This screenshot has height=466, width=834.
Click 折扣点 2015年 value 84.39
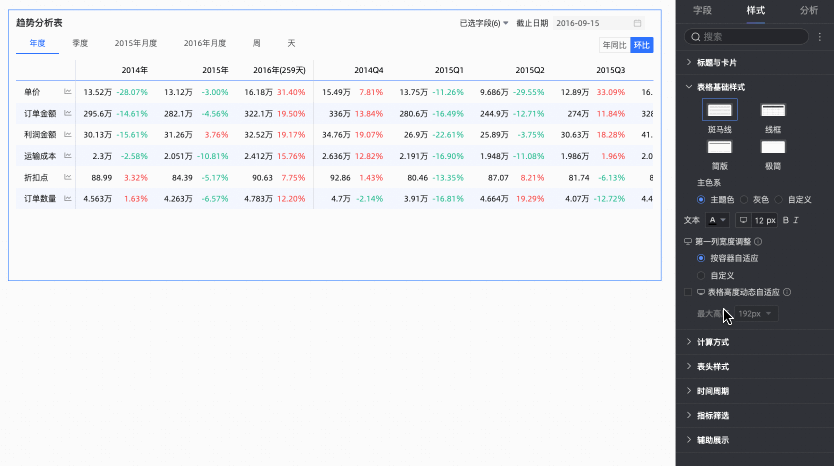point(182,177)
